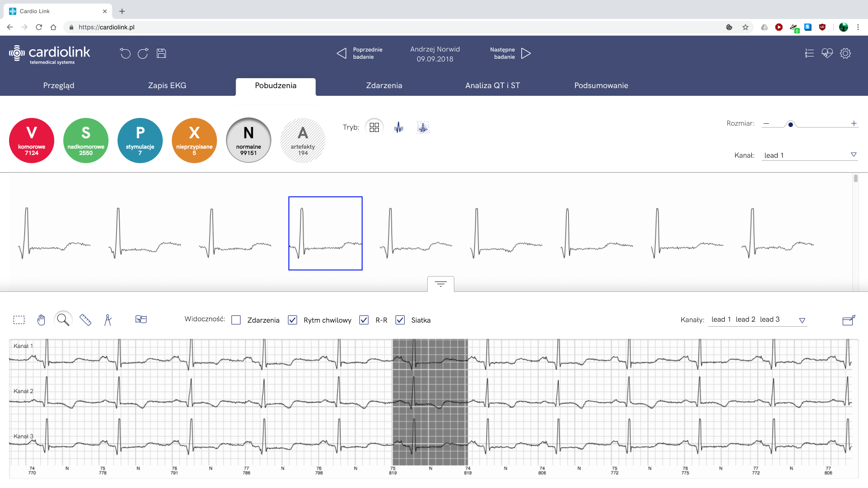Enable the Zdarzenia visibility checkbox
This screenshot has height=488, width=868.
(x=236, y=320)
